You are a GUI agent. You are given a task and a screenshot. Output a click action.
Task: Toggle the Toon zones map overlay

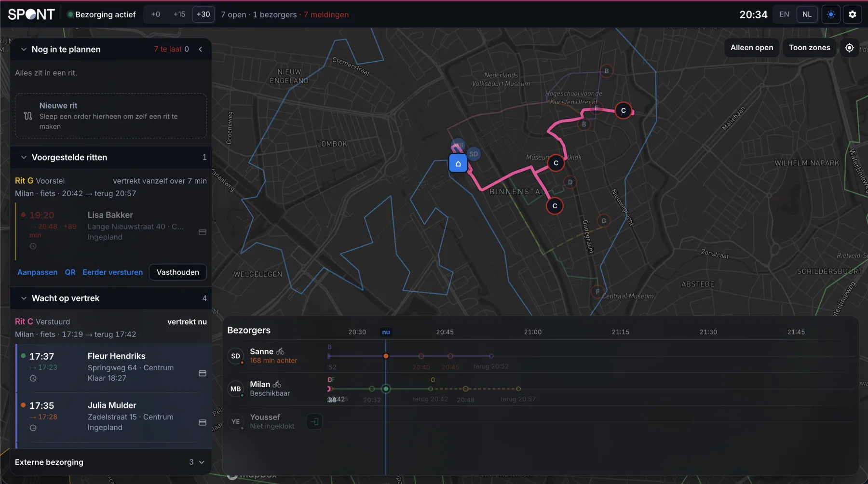click(809, 48)
